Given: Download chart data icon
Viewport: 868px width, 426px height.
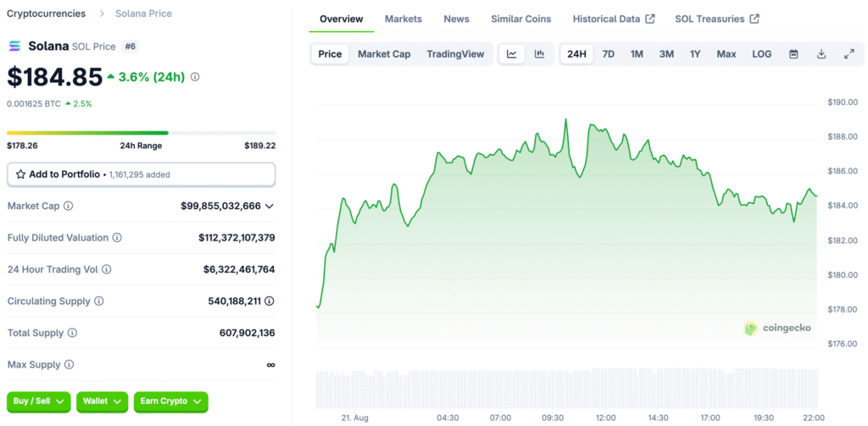Looking at the screenshot, I should (821, 54).
